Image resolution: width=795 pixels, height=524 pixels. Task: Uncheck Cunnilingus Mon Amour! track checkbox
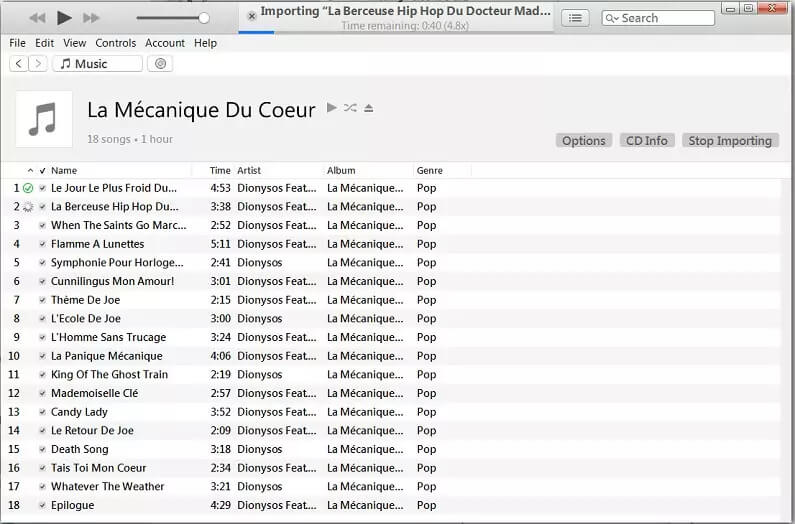(43, 282)
